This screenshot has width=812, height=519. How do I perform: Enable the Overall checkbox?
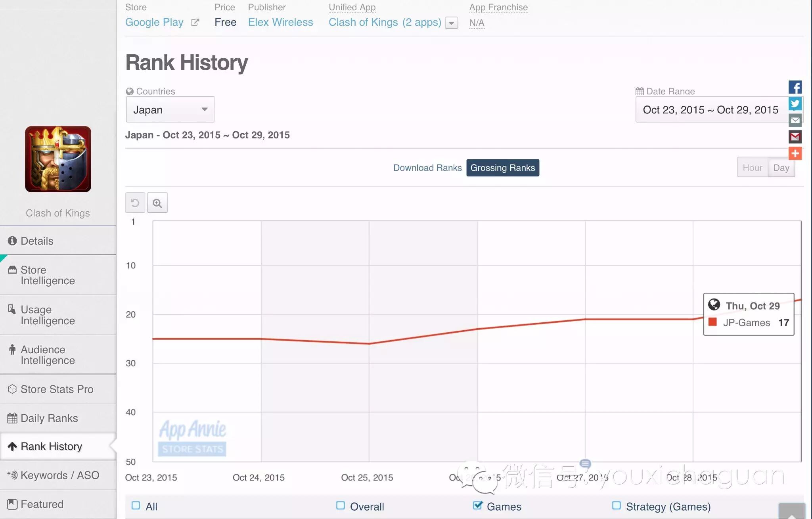340,506
